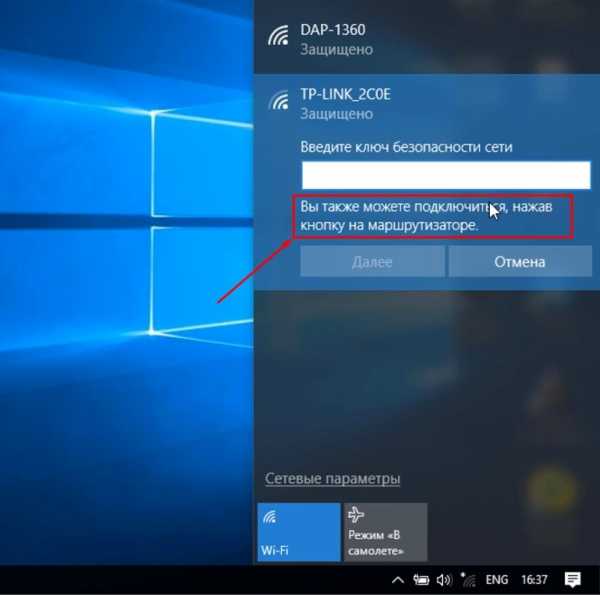This screenshot has width=600, height=595.
Task: Select the DAP-1360 Wi-Fi network
Action: coord(427,39)
